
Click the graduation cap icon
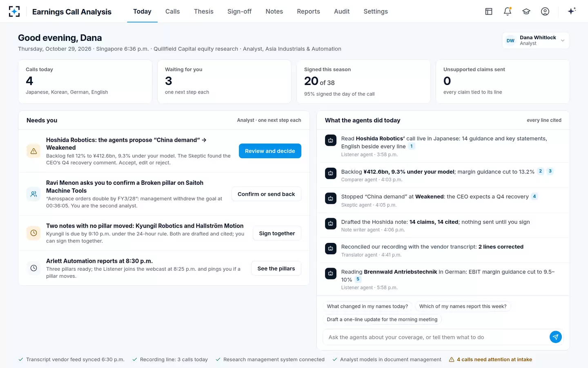[x=526, y=11]
